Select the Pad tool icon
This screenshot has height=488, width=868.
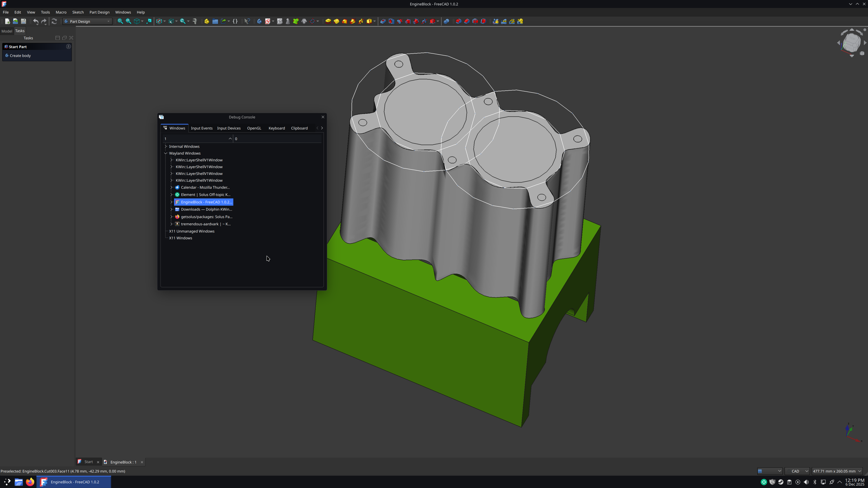328,21
